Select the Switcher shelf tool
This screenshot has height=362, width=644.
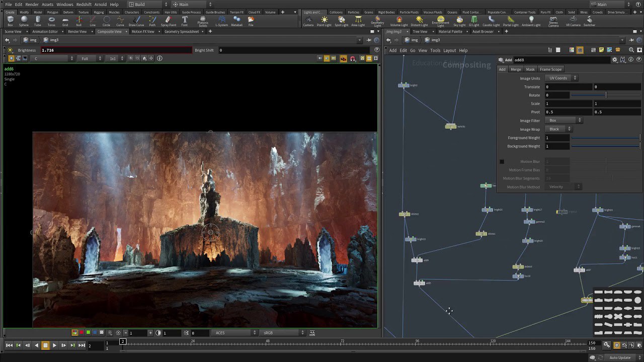589,21
